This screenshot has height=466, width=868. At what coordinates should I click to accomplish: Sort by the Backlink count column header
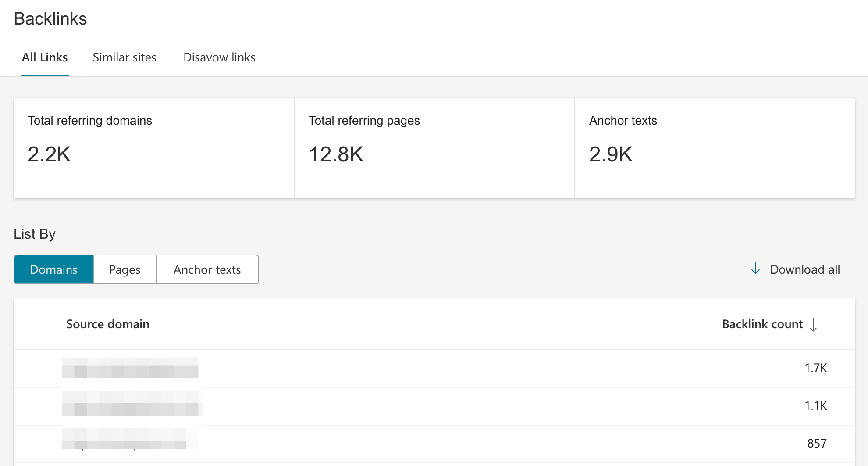tap(762, 324)
